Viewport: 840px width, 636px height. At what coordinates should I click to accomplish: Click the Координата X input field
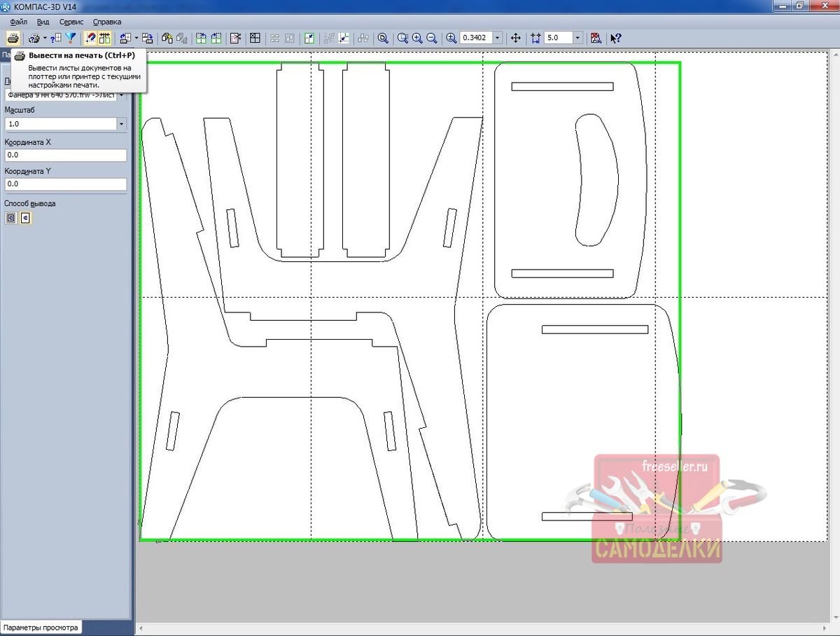tap(65, 155)
